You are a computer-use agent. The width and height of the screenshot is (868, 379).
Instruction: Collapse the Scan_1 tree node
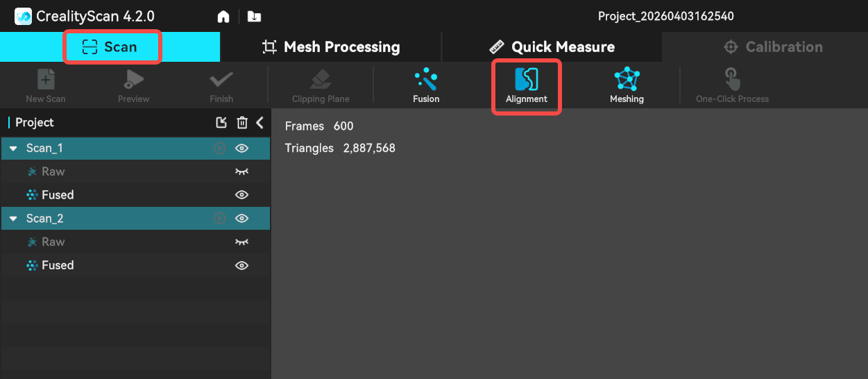pos(13,149)
